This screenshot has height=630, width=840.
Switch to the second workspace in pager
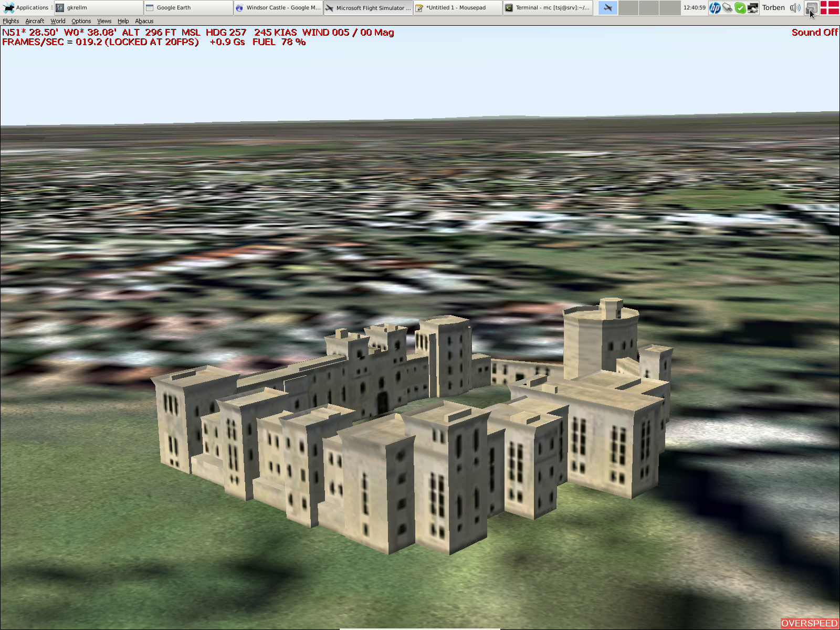[628, 7]
